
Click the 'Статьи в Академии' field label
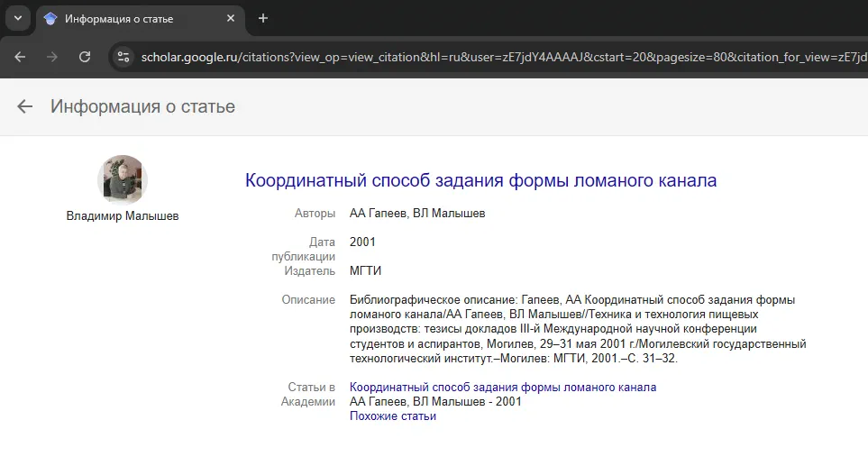pos(307,394)
